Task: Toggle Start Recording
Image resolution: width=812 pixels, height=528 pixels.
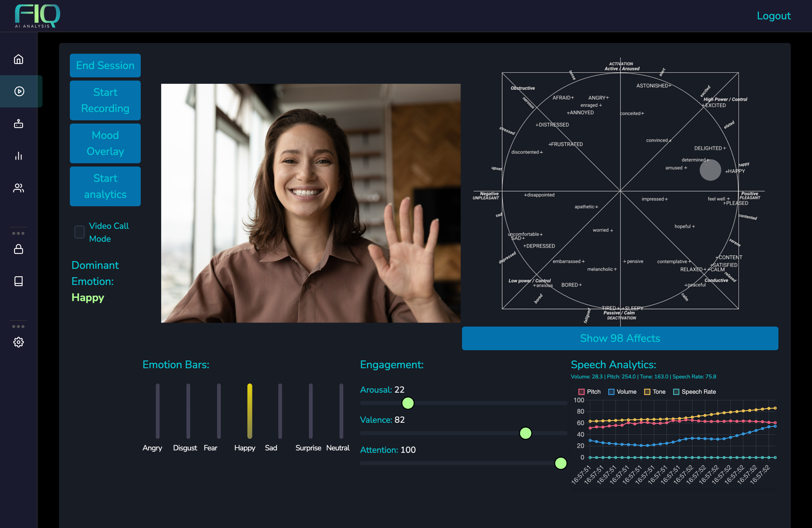Action: click(x=105, y=100)
